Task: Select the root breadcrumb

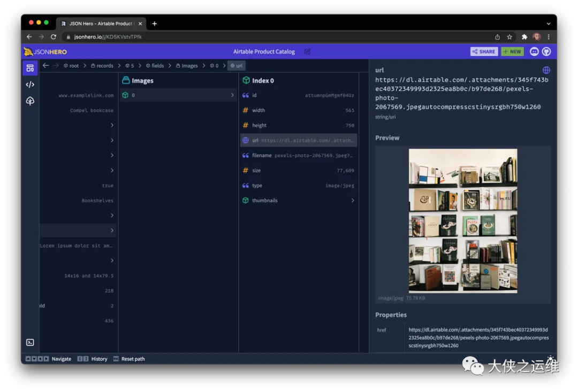Action: (x=71, y=66)
